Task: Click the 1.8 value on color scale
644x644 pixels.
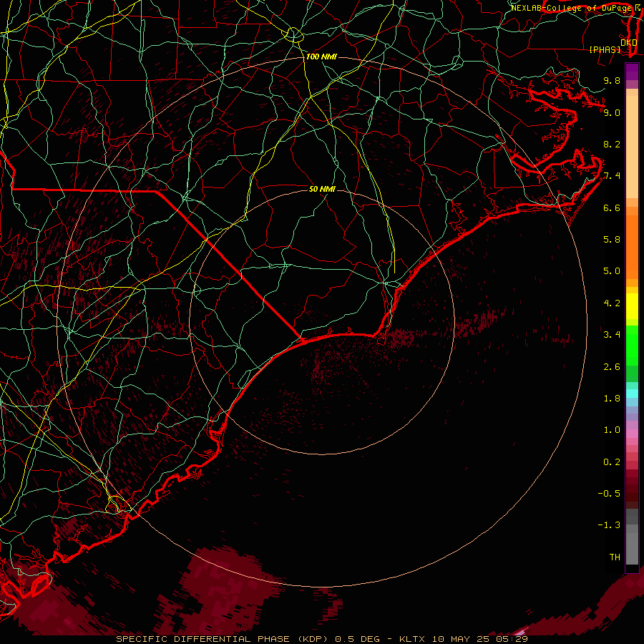Action: coord(612,399)
